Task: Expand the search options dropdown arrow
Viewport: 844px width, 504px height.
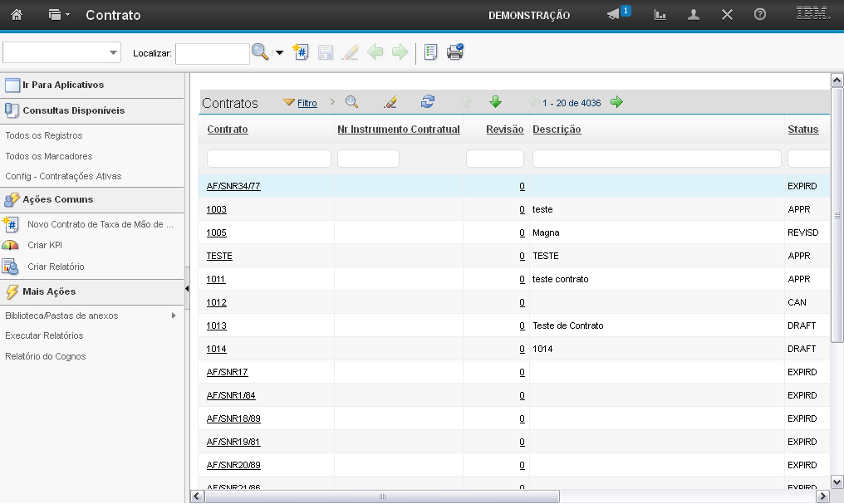Action: (x=279, y=53)
